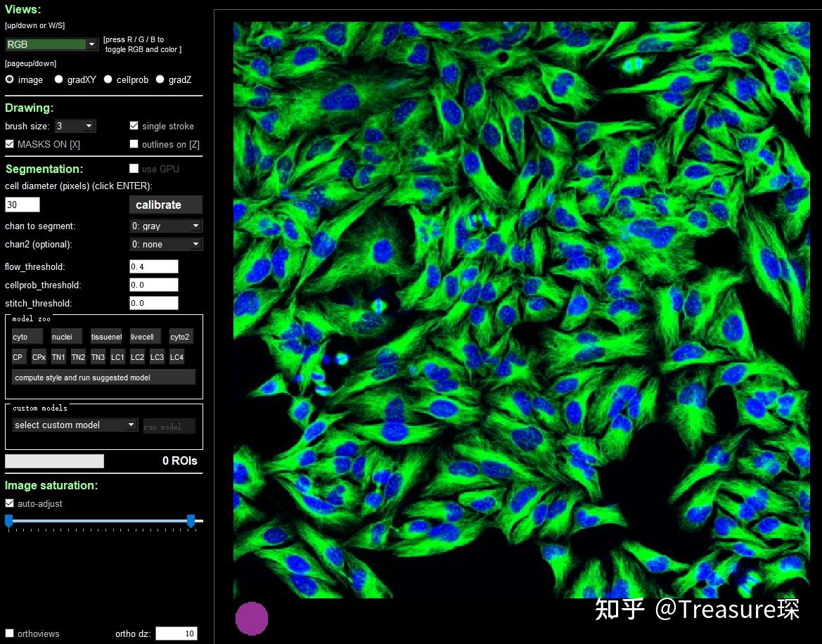Disable the single stroke checkbox
Screen dimensions: 822x644
(x=134, y=126)
